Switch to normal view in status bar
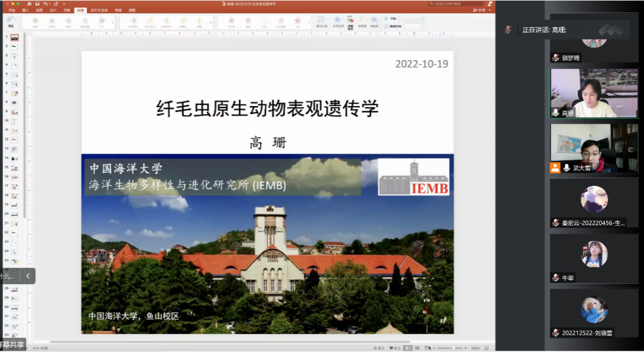Screen dimensions: 644x352 pos(407,348)
